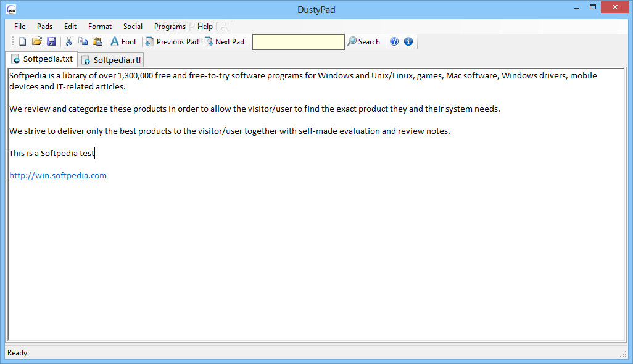The height and width of the screenshot is (364, 633).
Task: Click the toolbar drag grip handle
Action: pyautogui.click(x=12, y=41)
